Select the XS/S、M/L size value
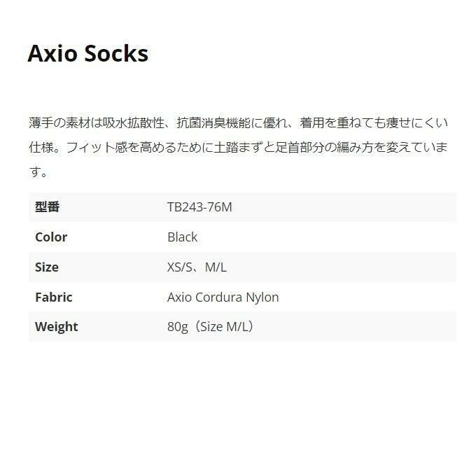Screen dimensions: 476x476 click(197, 267)
